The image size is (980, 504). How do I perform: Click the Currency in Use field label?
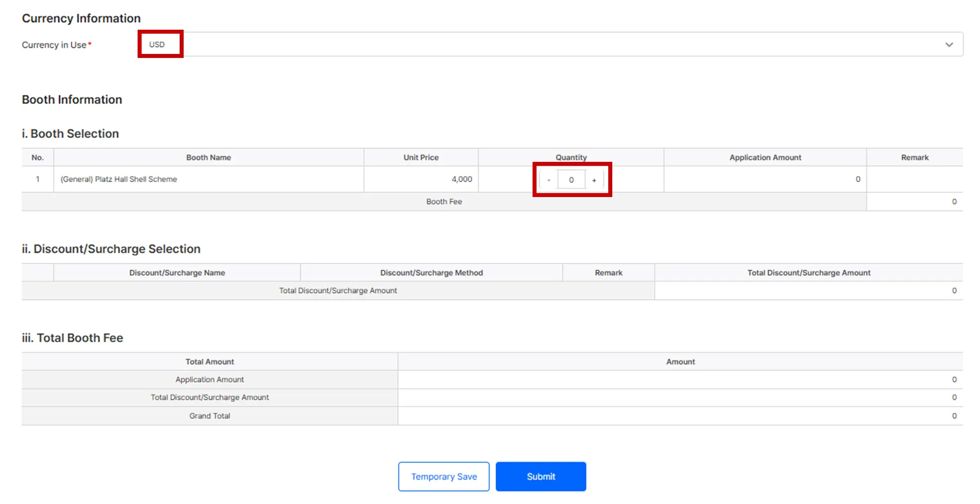pos(54,45)
